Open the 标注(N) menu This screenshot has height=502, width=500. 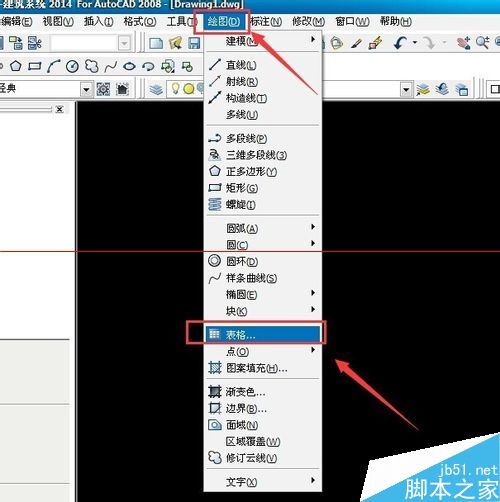[266, 22]
